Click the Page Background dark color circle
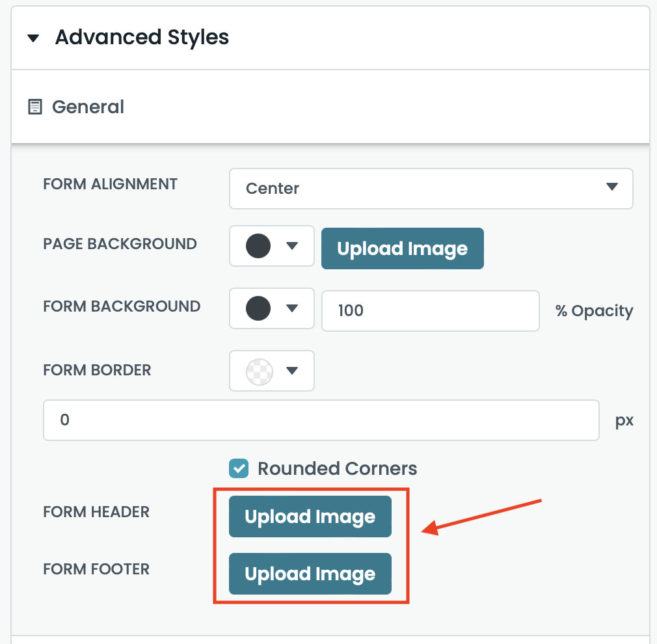The height and width of the screenshot is (644, 657). 258,246
